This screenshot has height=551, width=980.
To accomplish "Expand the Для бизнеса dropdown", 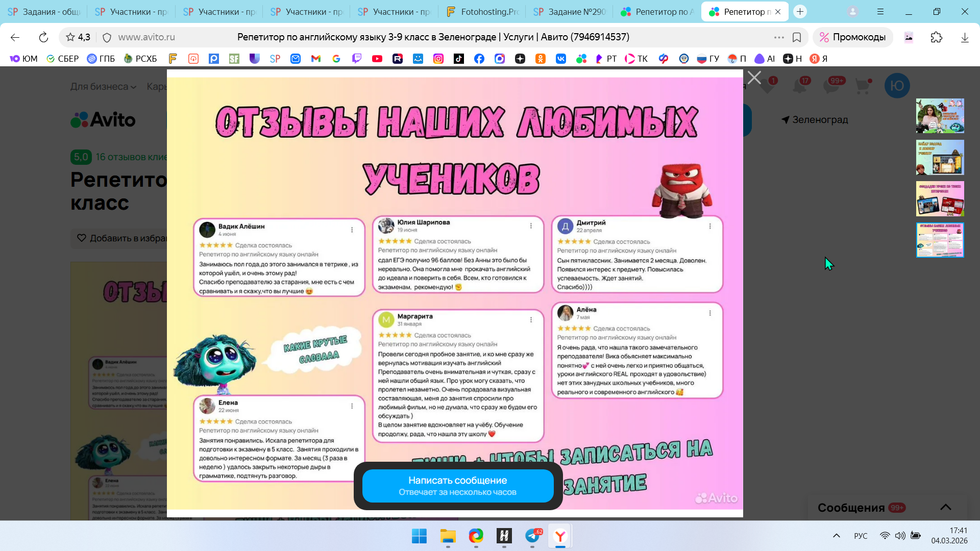I will point(103,87).
